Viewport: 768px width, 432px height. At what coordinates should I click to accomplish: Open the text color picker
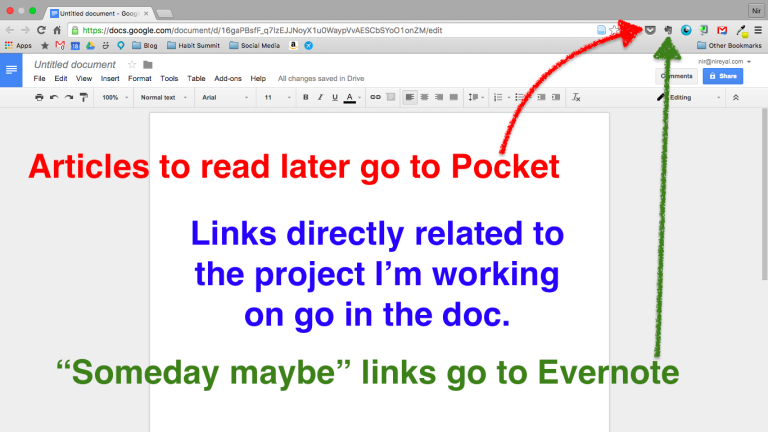click(x=352, y=97)
